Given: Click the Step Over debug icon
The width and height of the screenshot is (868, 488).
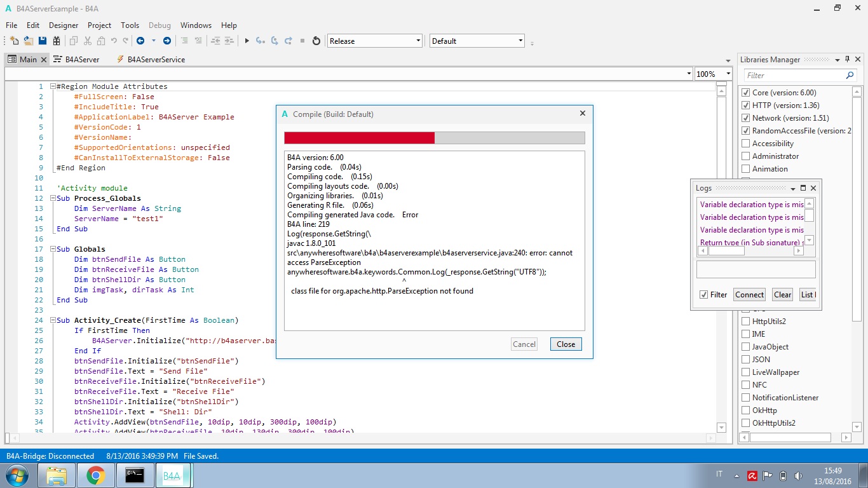Looking at the screenshot, I should pos(275,41).
